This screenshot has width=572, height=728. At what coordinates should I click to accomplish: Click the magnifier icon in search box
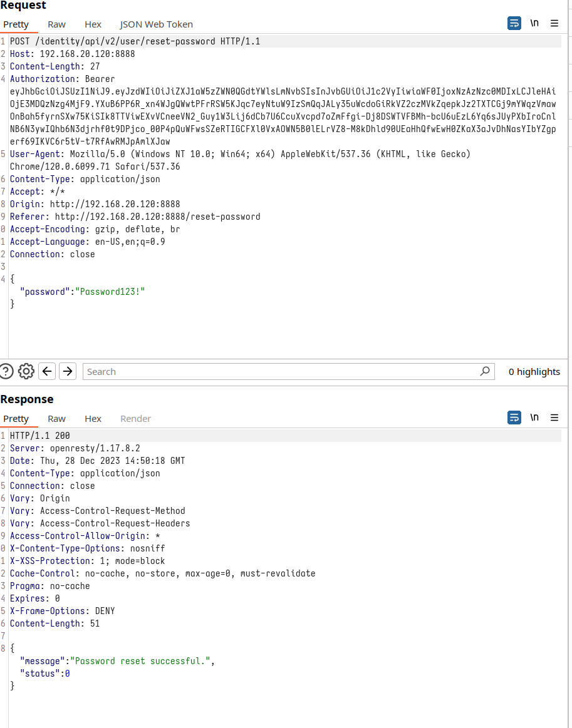[x=484, y=371]
